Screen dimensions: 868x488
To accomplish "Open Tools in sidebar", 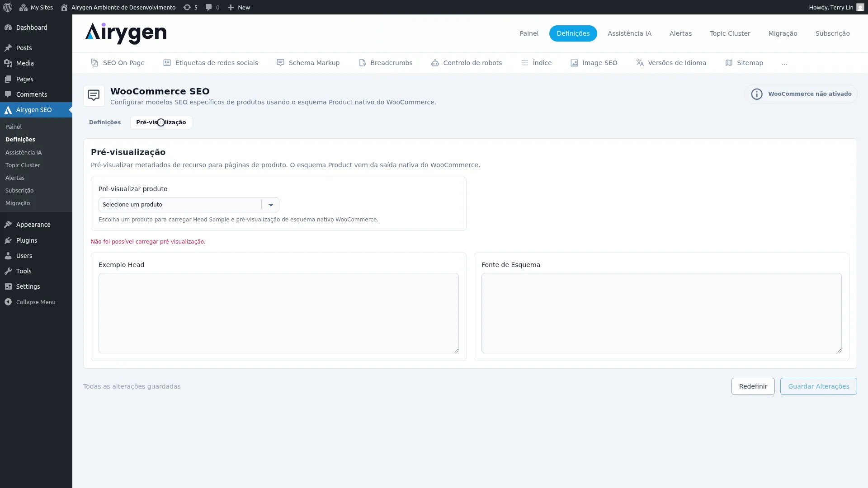I will click(x=36, y=271).
